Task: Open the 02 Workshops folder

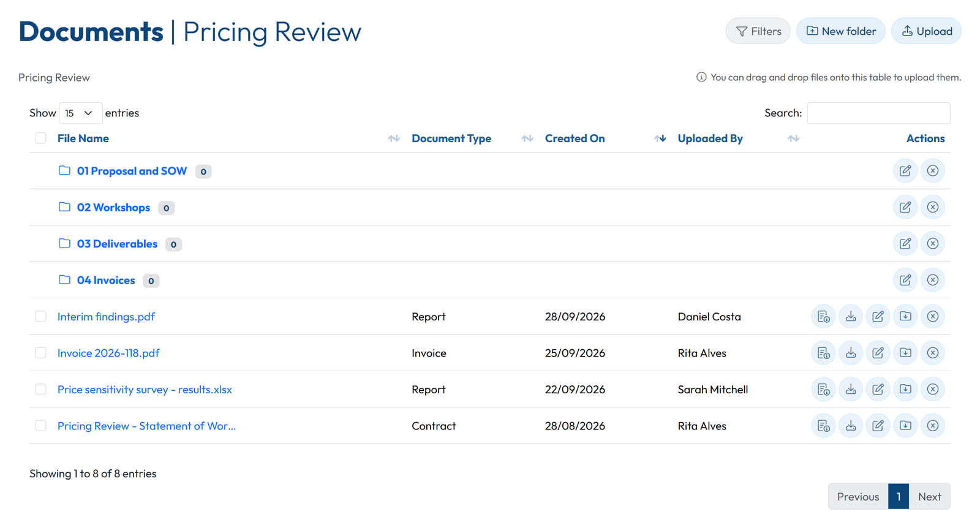Action: (x=113, y=208)
